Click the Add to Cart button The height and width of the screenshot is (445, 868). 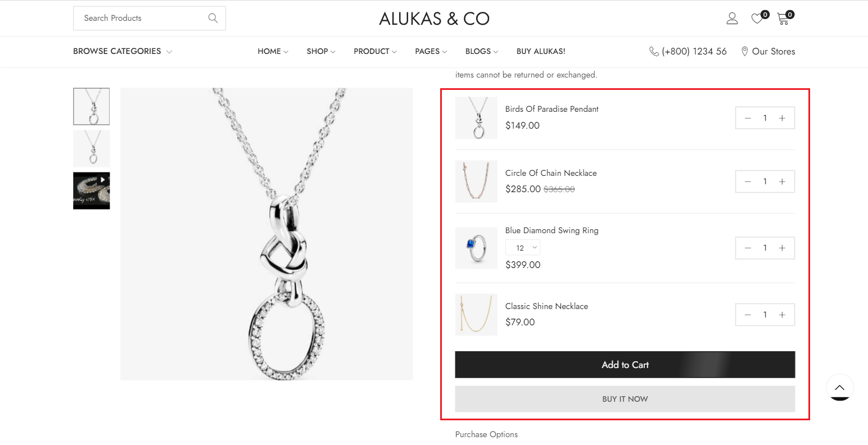pyautogui.click(x=625, y=365)
